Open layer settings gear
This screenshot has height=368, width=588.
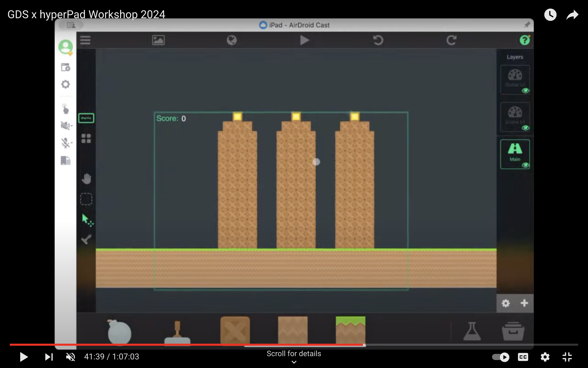(x=506, y=303)
